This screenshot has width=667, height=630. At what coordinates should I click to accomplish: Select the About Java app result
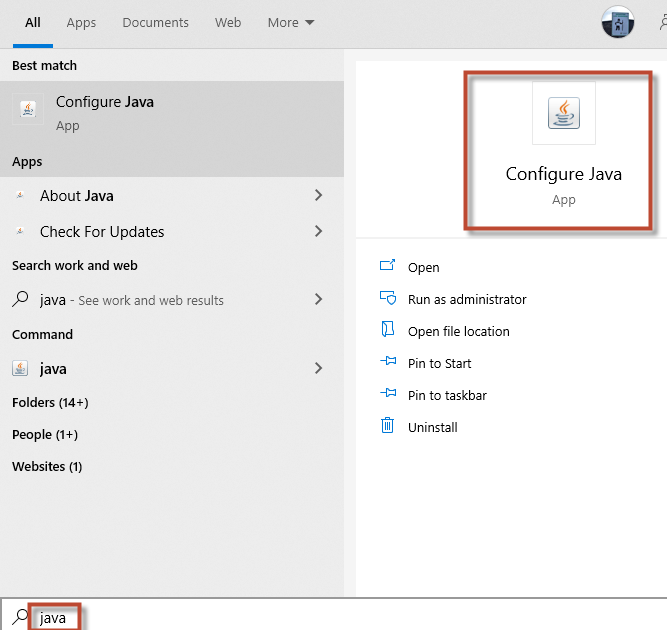(x=172, y=195)
